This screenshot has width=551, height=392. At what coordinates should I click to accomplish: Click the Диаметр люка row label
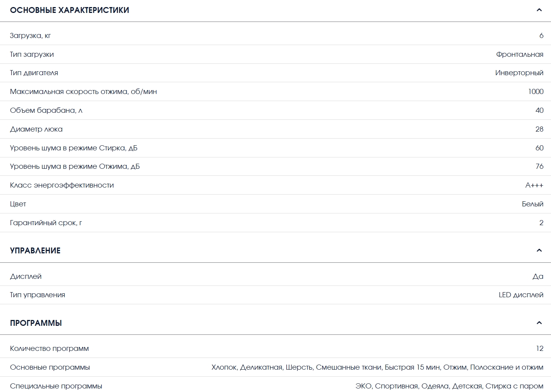36,129
